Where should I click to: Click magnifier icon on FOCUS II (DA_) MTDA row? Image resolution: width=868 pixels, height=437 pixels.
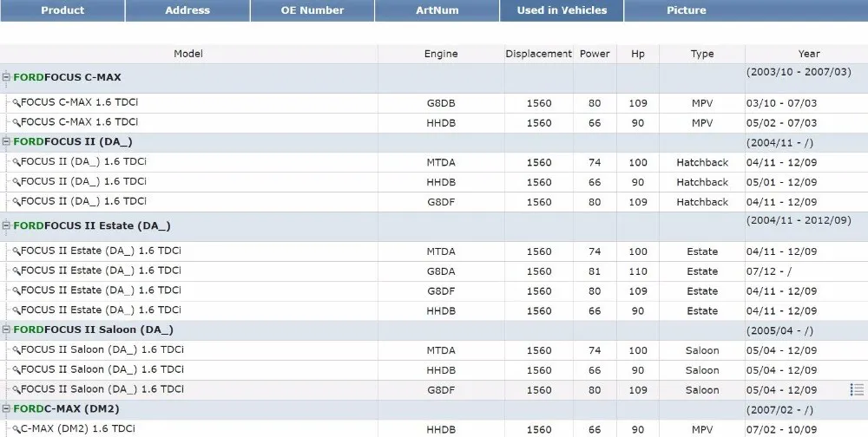click(16, 162)
